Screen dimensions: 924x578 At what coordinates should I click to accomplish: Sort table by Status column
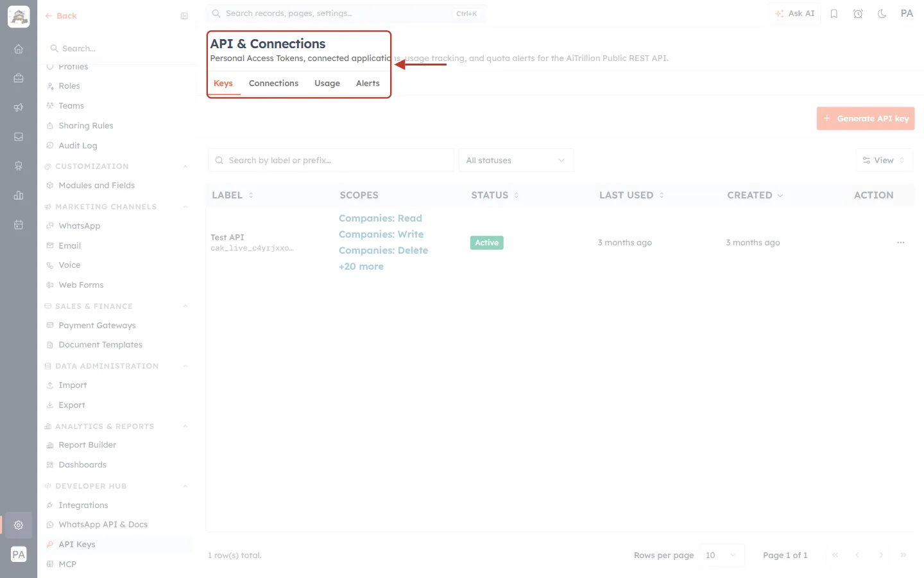[495, 195]
